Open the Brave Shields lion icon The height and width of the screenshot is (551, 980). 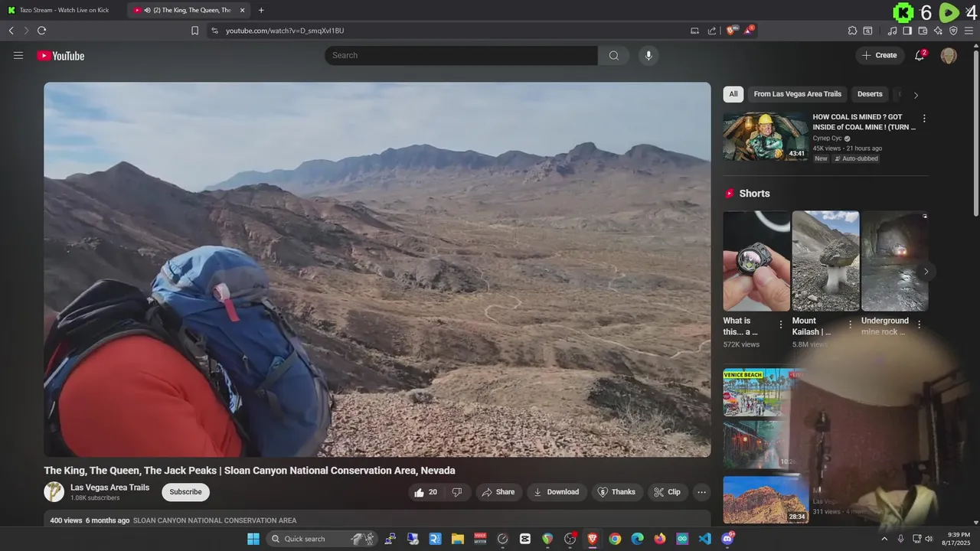(x=731, y=31)
